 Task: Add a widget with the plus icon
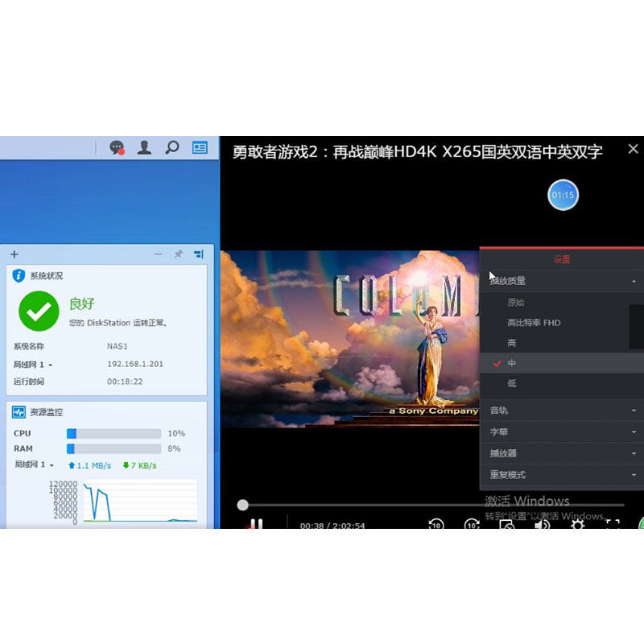pyautogui.click(x=14, y=254)
